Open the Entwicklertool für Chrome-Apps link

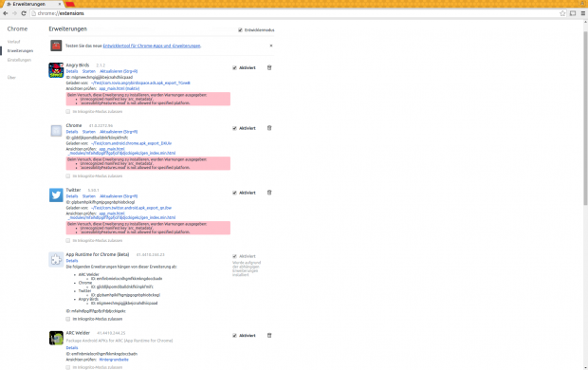point(152,46)
